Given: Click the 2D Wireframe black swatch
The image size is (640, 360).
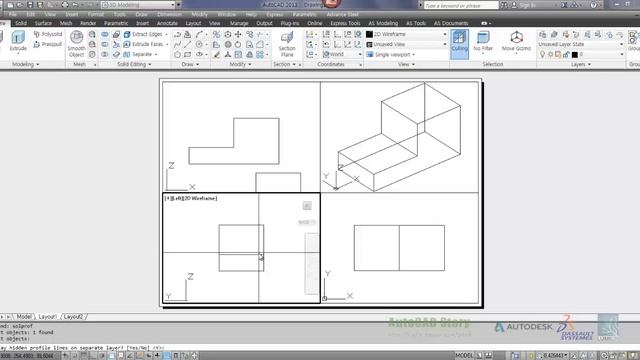Looking at the screenshot, I should (x=369, y=34).
